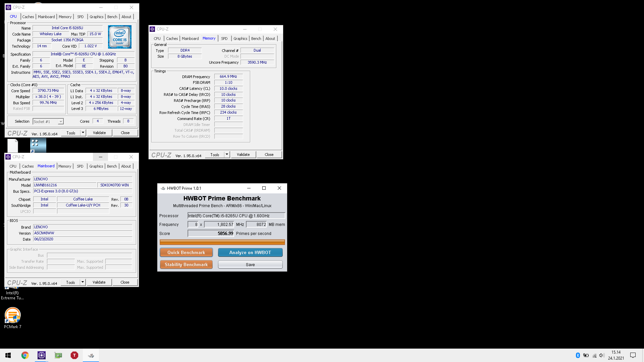
Task: Click Validate in CPU window
Action: point(99,133)
